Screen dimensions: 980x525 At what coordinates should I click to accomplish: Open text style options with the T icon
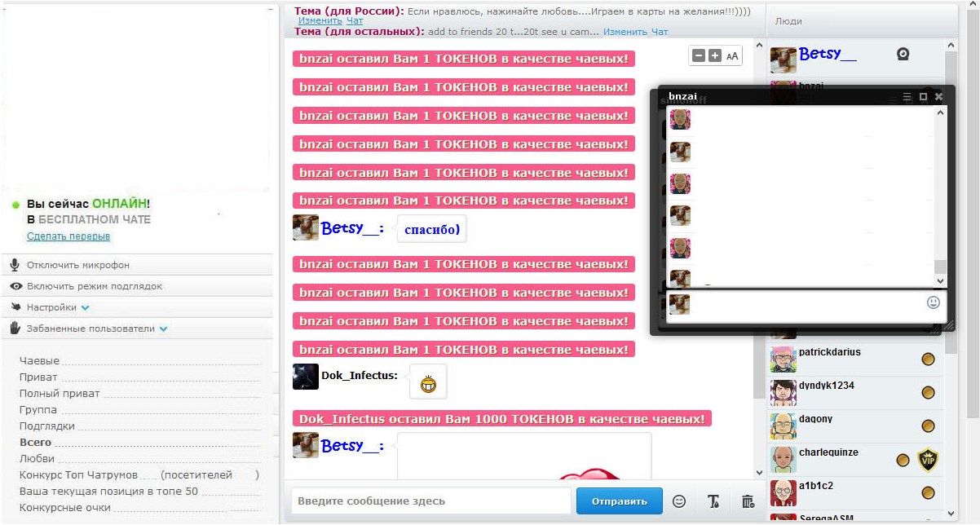point(713,501)
